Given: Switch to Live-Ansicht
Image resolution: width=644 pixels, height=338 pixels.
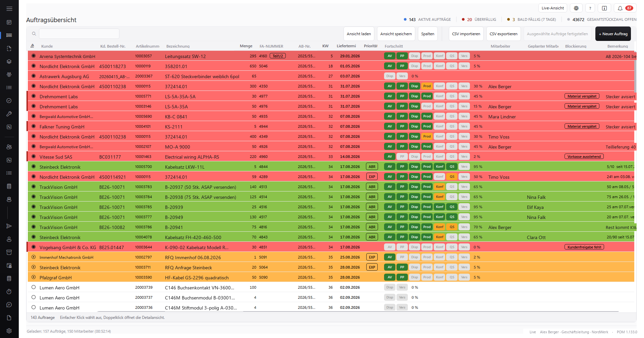Looking at the screenshot, I should point(553,8).
